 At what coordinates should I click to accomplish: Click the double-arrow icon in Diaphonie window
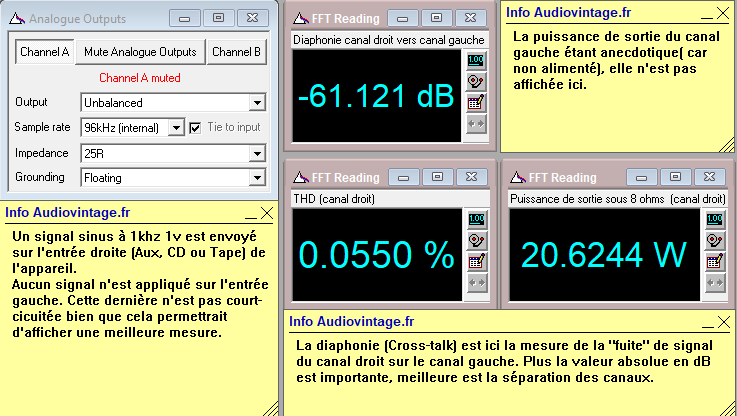tap(476, 124)
